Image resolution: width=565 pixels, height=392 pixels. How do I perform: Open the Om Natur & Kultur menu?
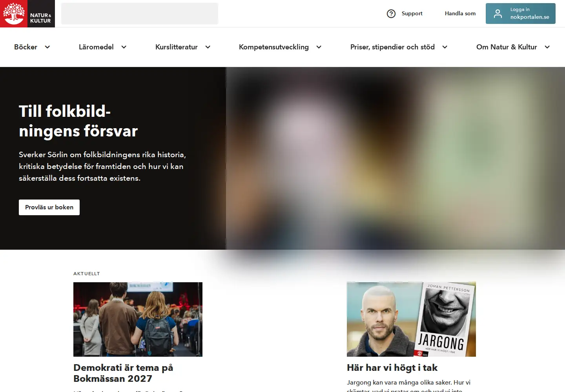point(507,47)
